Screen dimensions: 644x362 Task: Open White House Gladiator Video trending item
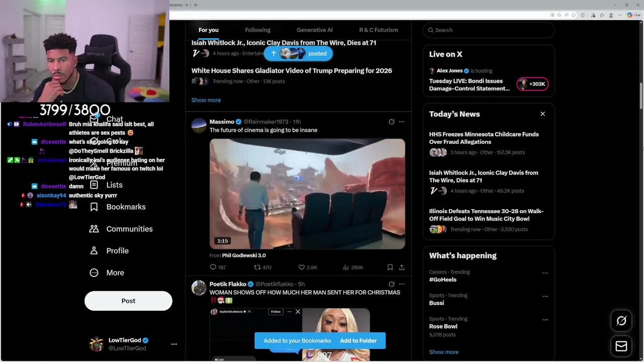point(291,71)
